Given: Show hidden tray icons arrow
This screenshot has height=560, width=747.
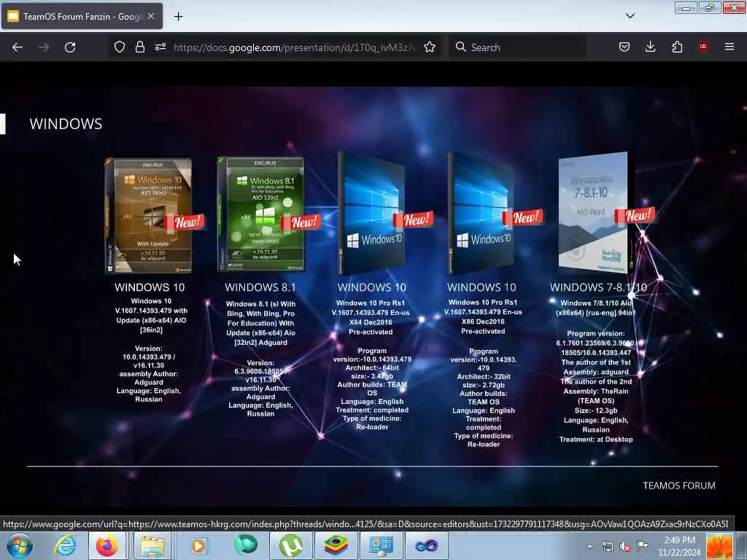Looking at the screenshot, I should [589, 546].
